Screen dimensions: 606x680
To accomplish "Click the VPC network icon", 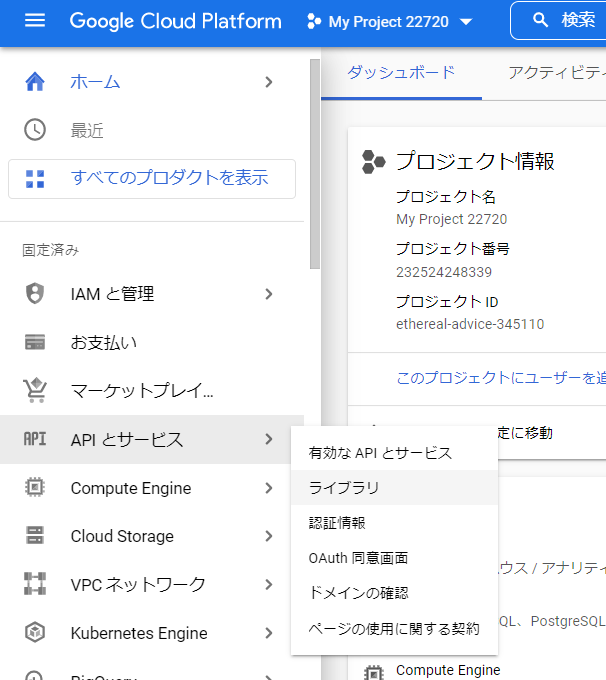I will [35, 584].
